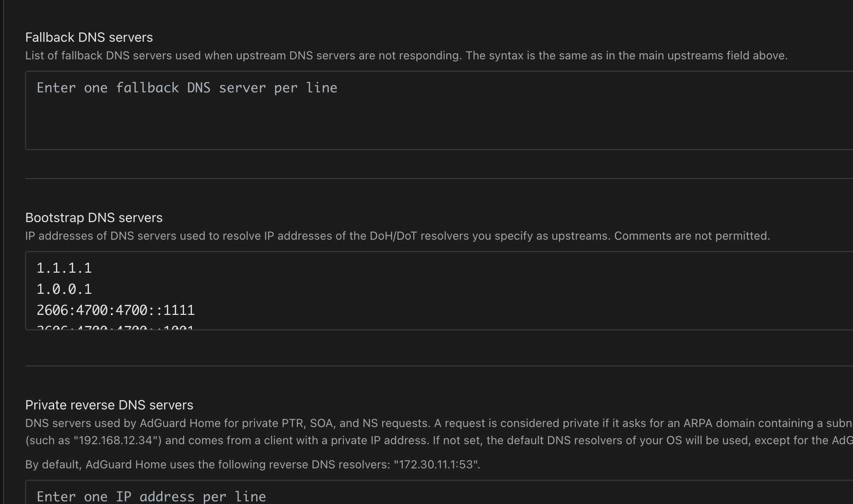The width and height of the screenshot is (853, 504).
Task: Select the Private reverse DNS servers heading
Action: [109, 405]
